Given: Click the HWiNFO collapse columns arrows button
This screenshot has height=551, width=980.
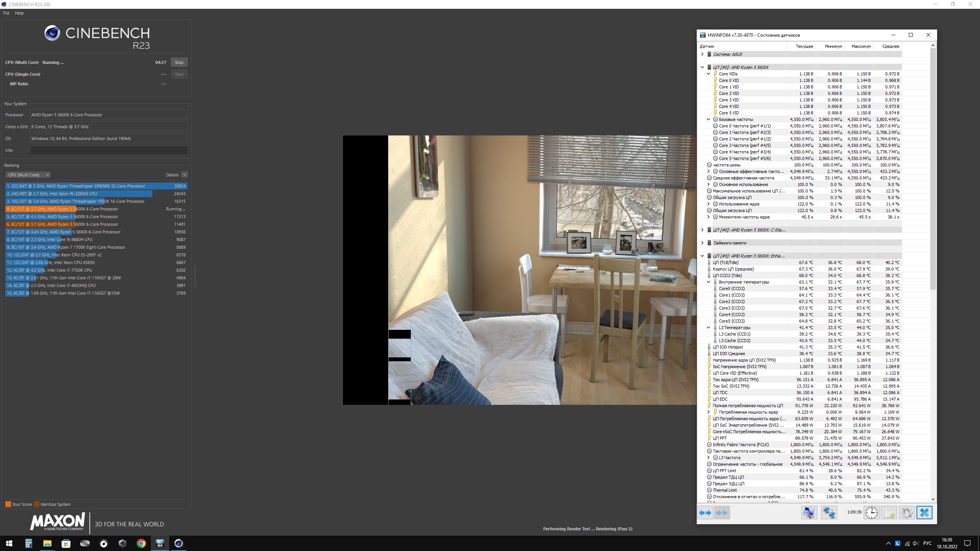Looking at the screenshot, I should (x=722, y=513).
